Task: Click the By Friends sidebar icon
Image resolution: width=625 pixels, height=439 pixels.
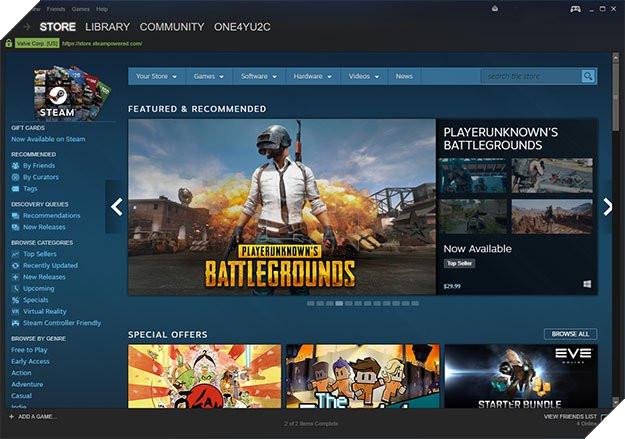Action: [16, 165]
